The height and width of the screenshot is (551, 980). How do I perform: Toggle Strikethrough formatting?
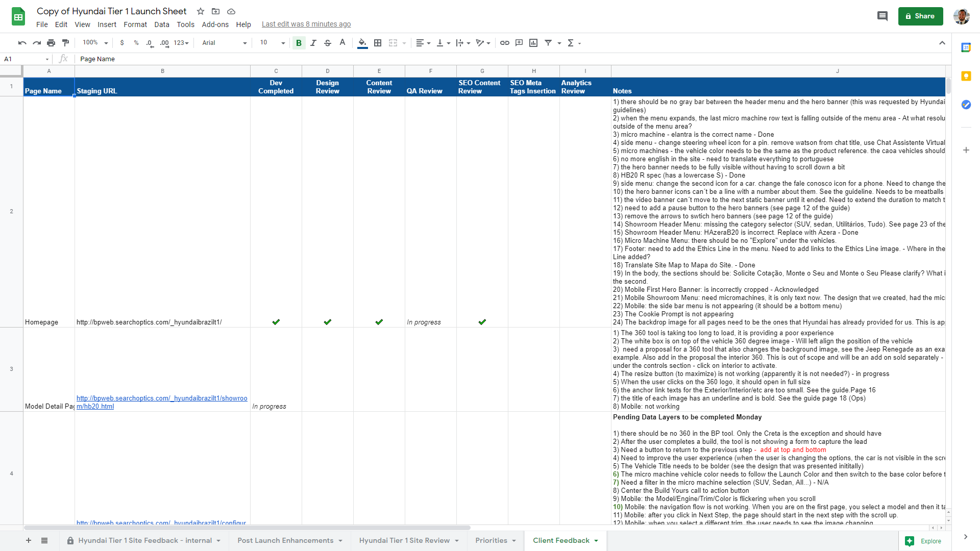328,43
